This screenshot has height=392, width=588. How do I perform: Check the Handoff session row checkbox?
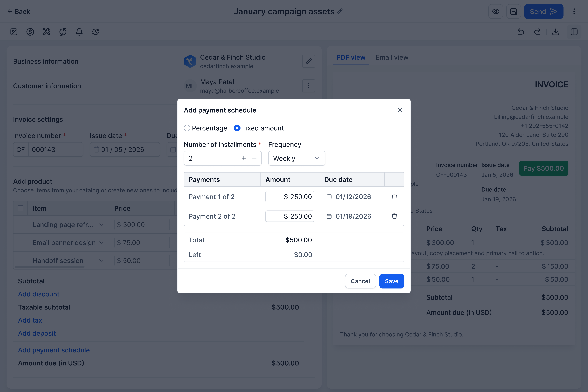point(21,261)
